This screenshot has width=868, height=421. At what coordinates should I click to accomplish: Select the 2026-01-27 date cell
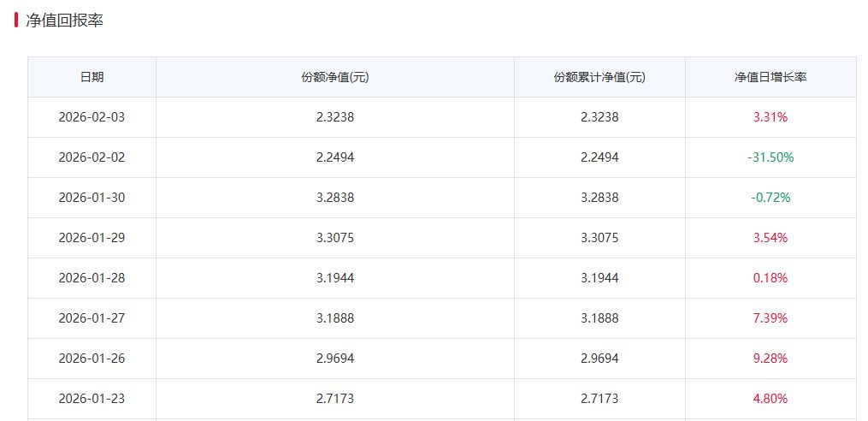click(92, 318)
